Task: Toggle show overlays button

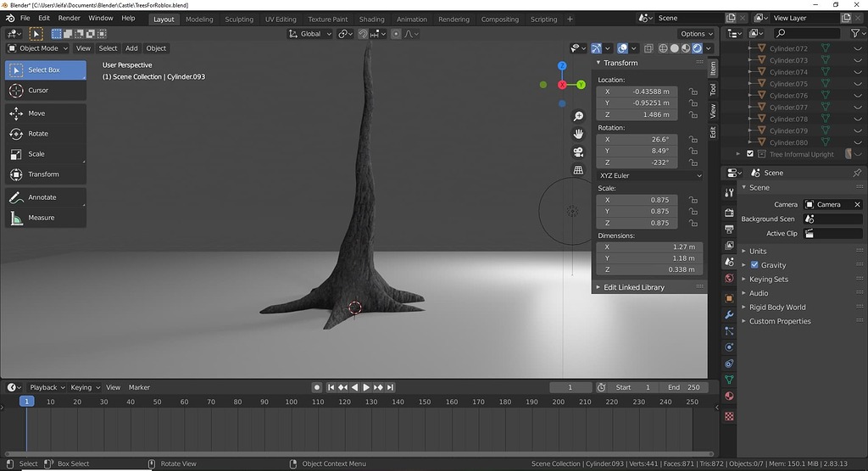Action: [622, 48]
